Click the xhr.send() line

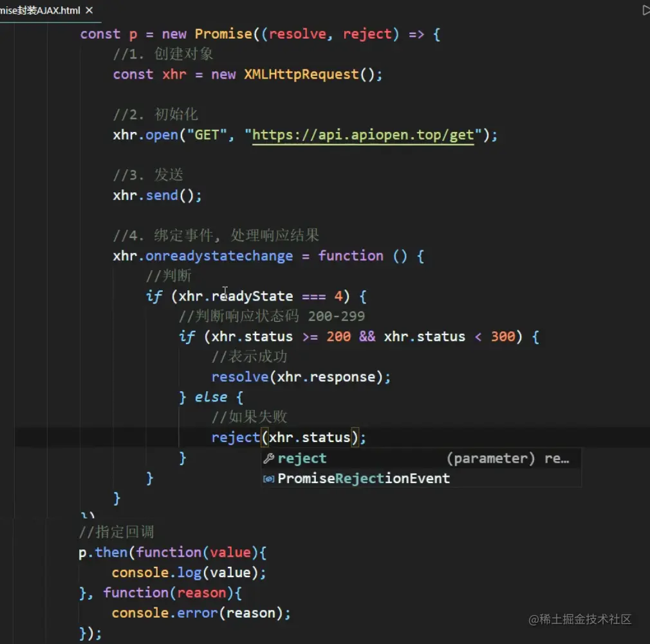point(157,195)
